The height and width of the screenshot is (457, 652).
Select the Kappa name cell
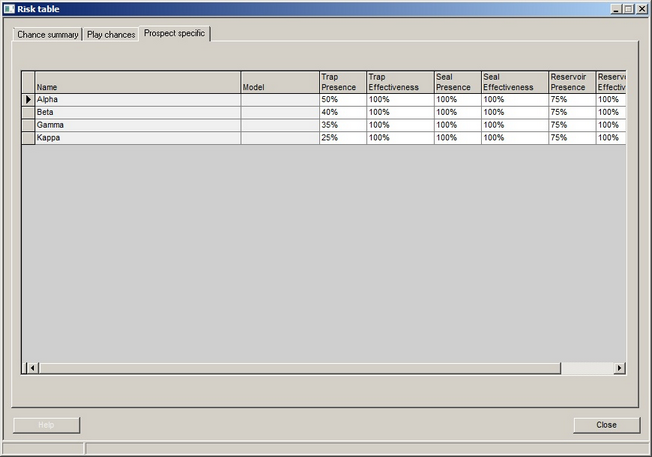pos(137,138)
